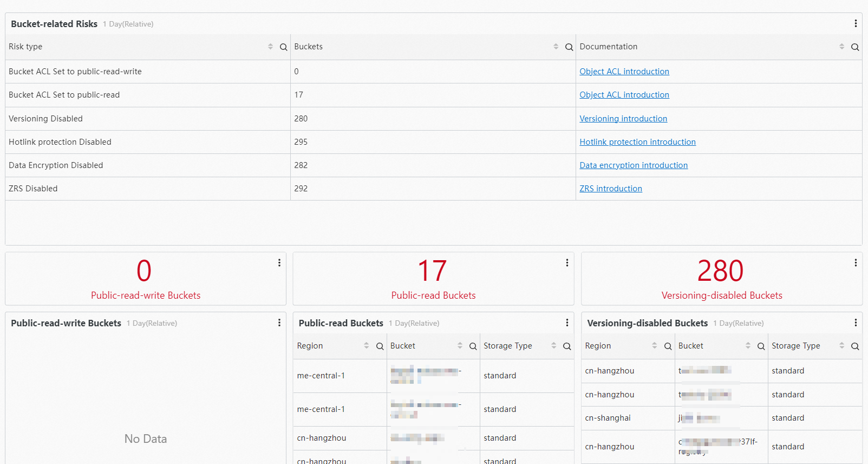This screenshot has height=464, width=868.
Task: Open the Versioning introduction link
Action: (623, 119)
